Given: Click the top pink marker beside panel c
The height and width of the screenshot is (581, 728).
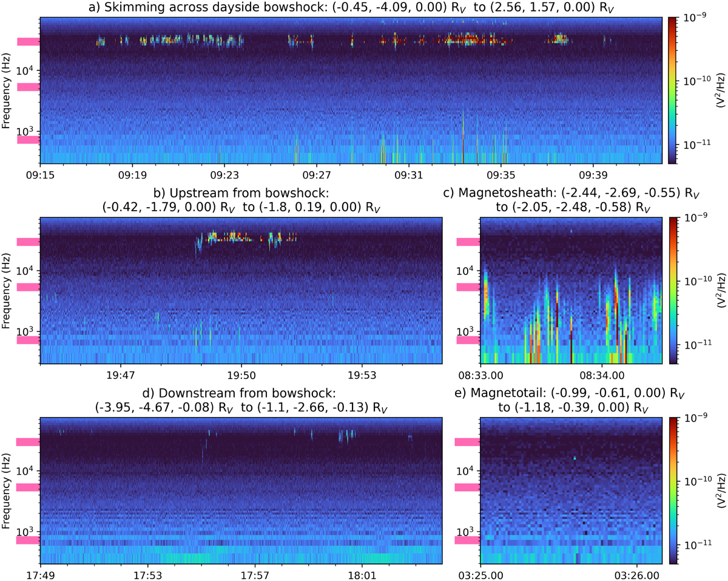Looking at the screenshot, I should coord(468,242).
